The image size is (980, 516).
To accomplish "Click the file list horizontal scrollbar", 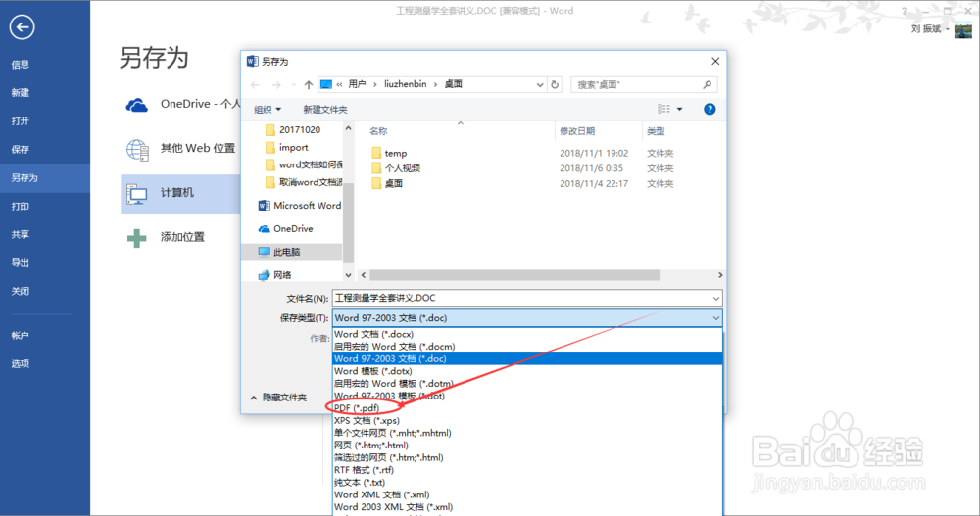I will click(514, 275).
